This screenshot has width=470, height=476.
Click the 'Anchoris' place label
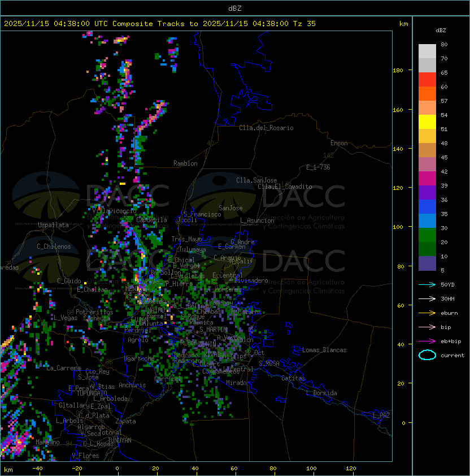click(x=132, y=385)
